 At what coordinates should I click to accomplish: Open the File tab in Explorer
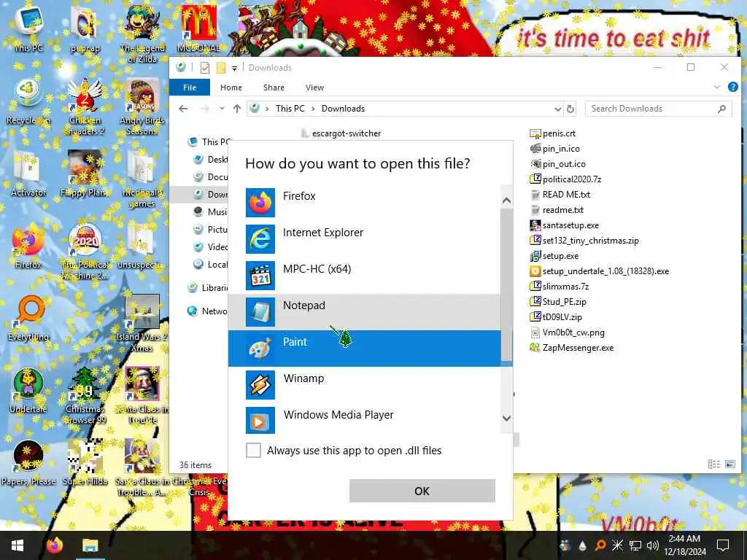click(x=190, y=87)
